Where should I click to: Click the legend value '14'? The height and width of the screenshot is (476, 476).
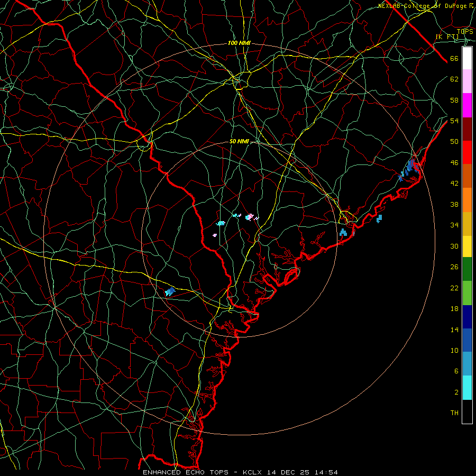coord(454,329)
